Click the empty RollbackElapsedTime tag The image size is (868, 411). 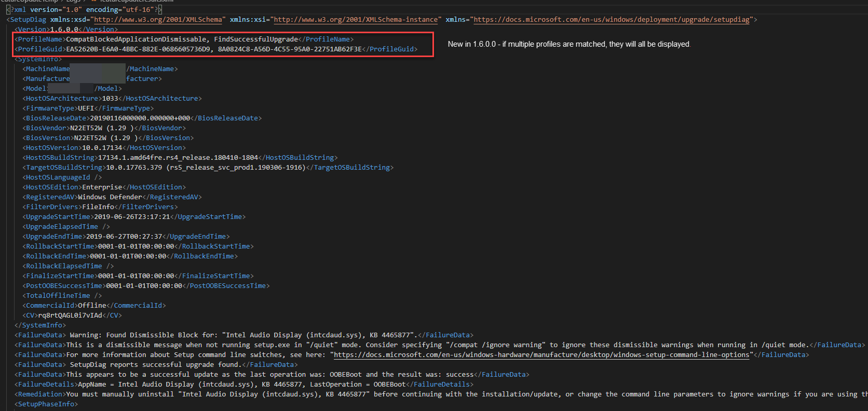click(68, 266)
